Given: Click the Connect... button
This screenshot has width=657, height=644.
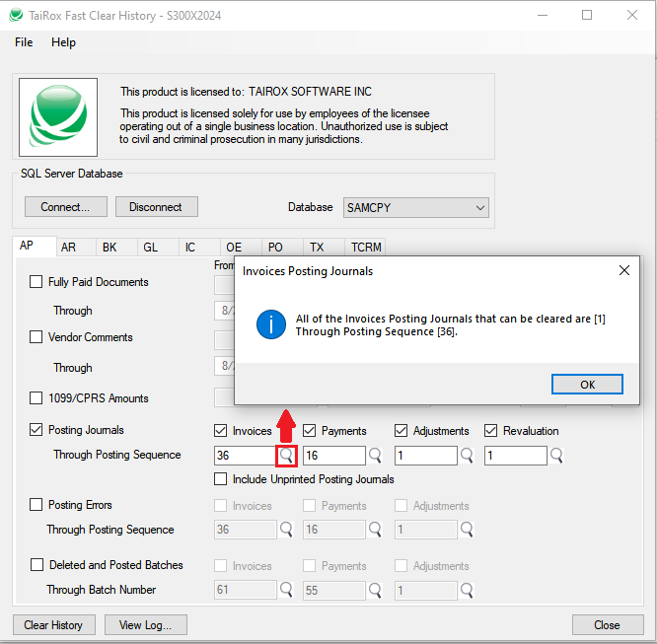Looking at the screenshot, I should 66,207.
